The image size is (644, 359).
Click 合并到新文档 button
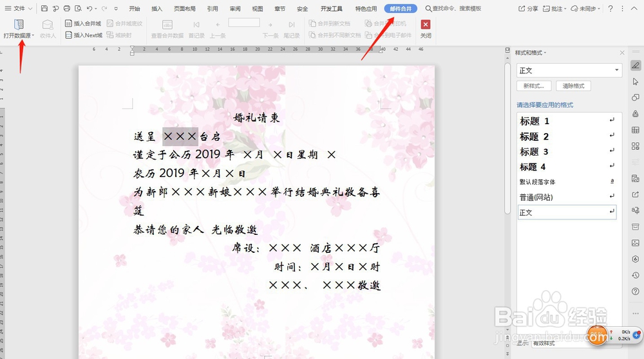[329, 23]
